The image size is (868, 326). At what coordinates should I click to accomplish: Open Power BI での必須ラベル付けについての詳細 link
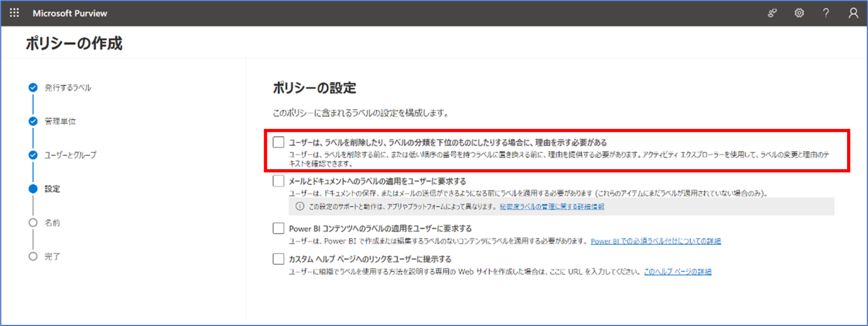pyautogui.click(x=656, y=241)
